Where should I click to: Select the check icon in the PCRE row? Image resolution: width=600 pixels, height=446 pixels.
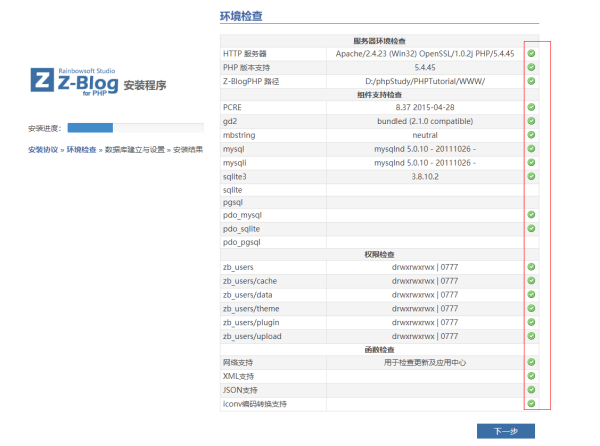tap(531, 106)
